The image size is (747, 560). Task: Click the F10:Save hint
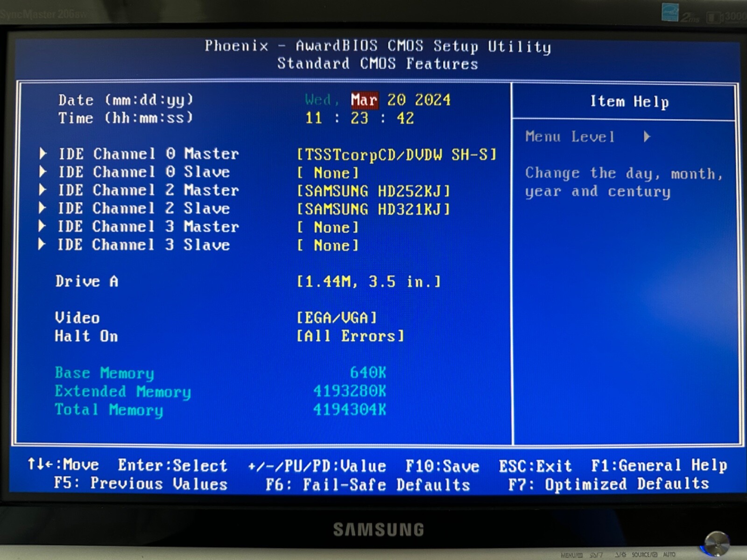(x=442, y=466)
